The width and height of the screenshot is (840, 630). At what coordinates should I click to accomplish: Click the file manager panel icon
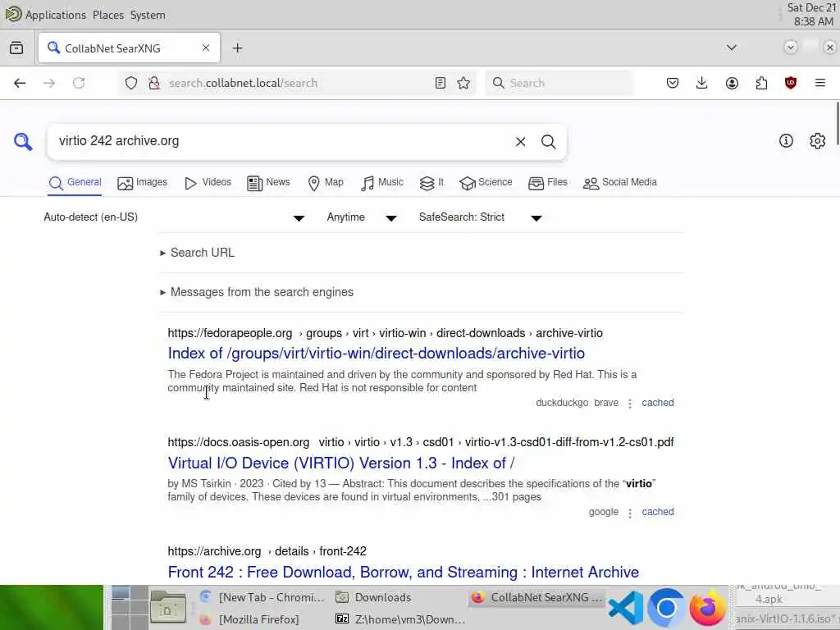click(x=167, y=608)
